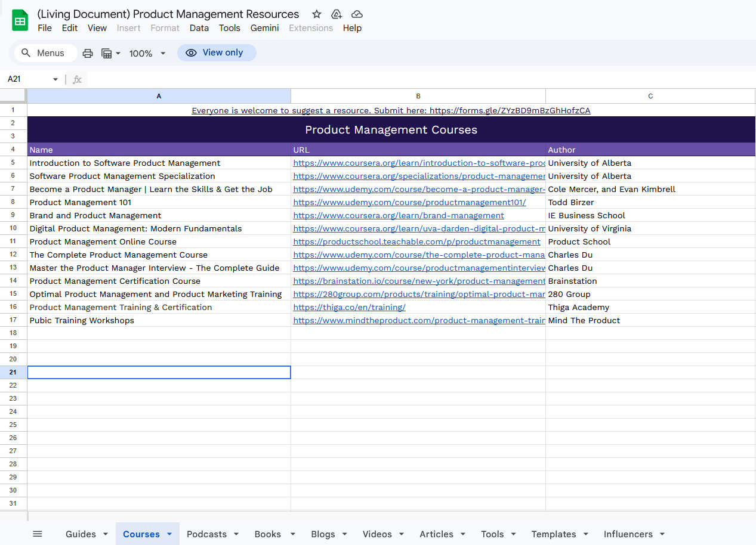
Task: Select column A header
Action: pyautogui.click(x=159, y=96)
